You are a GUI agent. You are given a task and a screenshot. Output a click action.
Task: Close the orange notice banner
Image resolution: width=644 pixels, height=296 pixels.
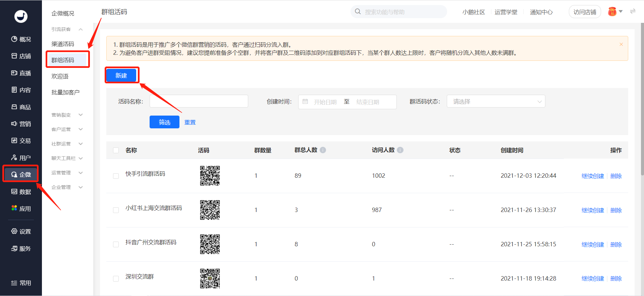[621, 44]
